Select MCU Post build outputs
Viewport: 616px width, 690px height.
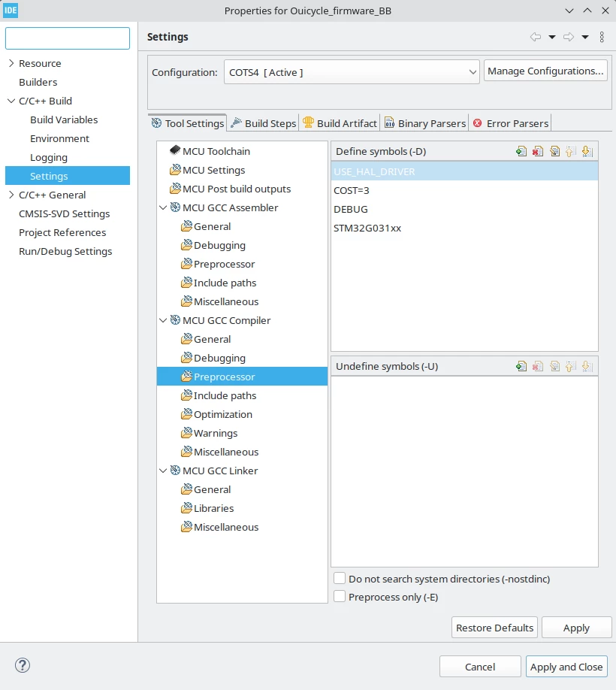(230, 189)
